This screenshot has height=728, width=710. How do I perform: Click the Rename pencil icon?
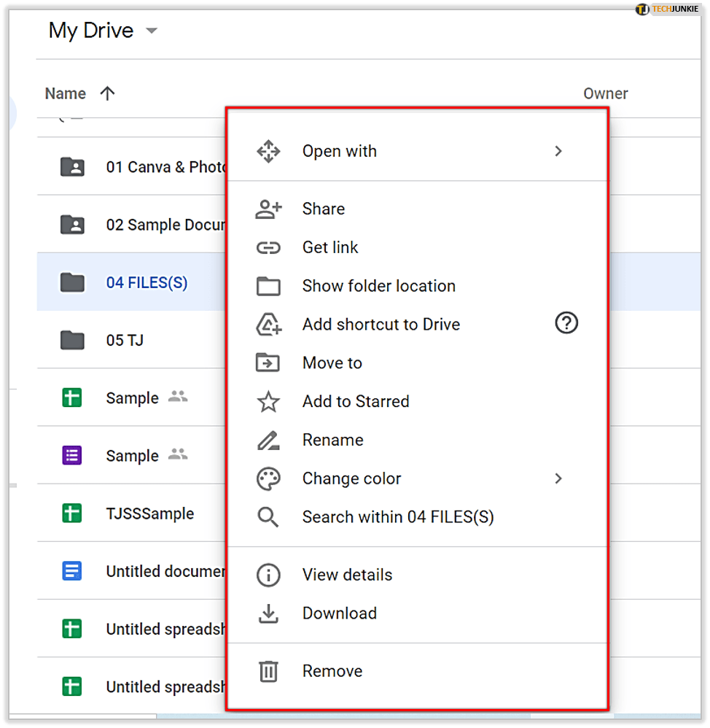point(268,440)
